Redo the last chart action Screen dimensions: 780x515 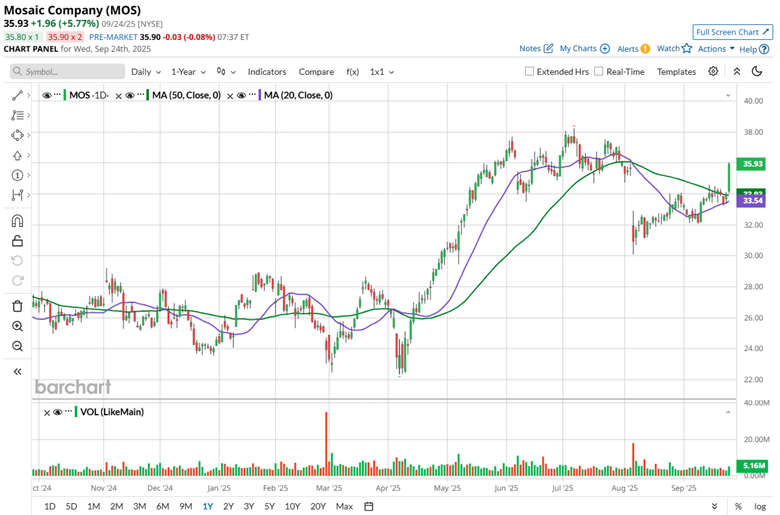coord(17,281)
